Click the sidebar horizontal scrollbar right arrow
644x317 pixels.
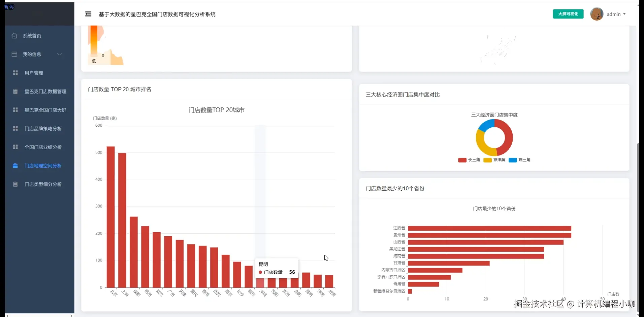pos(71,315)
